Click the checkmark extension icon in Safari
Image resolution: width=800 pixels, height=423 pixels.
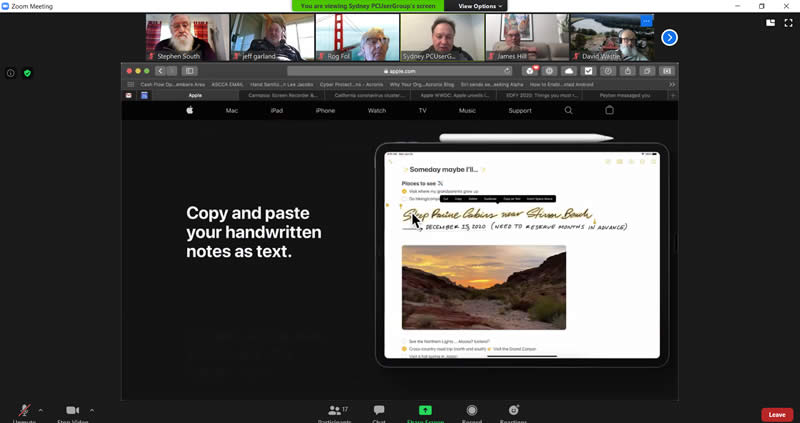pyautogui.click(x=588, y=71)
